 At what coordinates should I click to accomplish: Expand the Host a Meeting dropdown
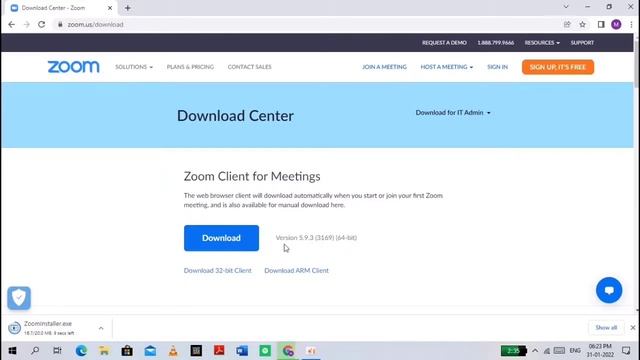pyautogui.click(x=447, y=67)
